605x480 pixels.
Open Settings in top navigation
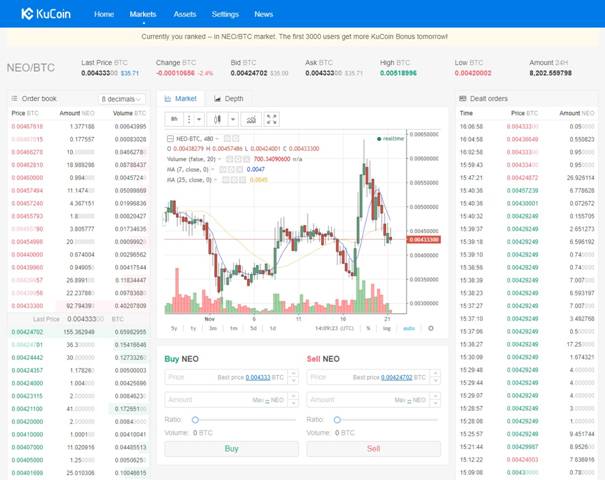[x=225, y=14]
